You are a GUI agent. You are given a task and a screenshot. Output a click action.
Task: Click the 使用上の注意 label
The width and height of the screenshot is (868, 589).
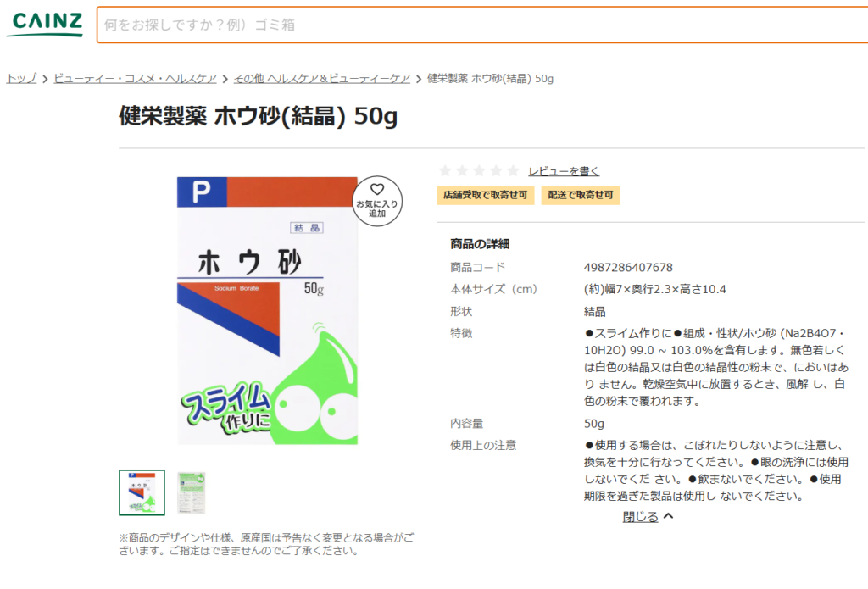point(483,445)
